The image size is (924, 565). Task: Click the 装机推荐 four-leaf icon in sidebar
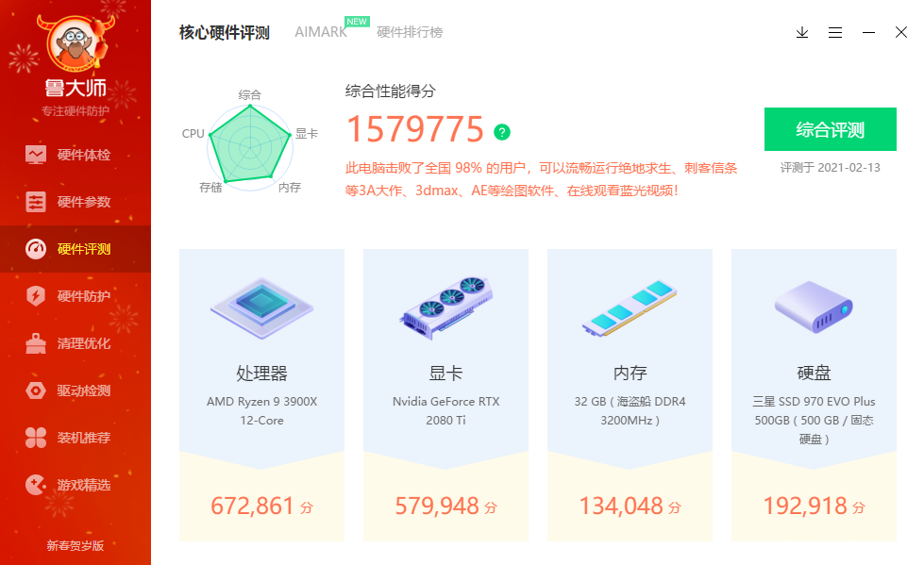(35, 437)
